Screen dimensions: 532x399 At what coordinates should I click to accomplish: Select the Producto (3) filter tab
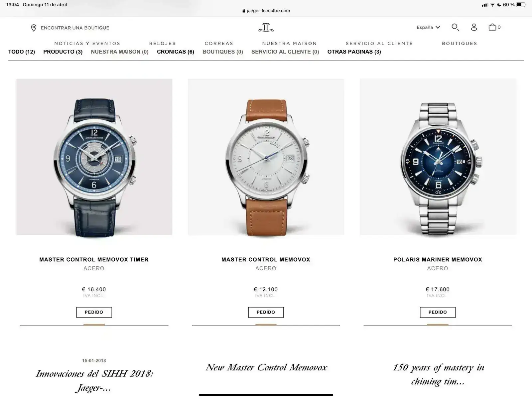tap(63, 52)
